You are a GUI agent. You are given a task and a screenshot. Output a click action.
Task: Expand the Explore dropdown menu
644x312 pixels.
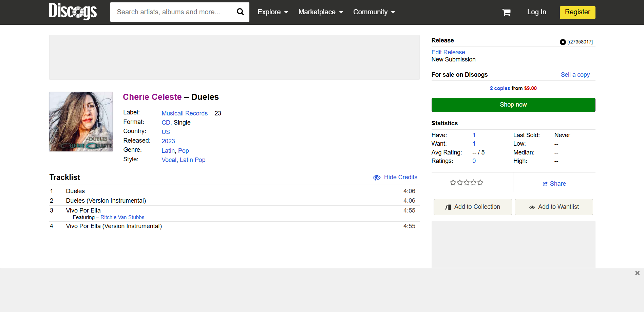tap(272, 12)
